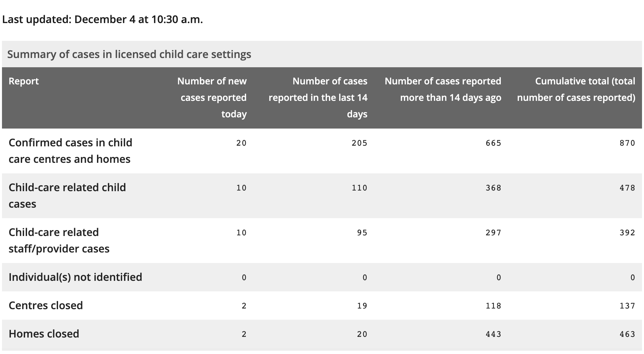Select 'Number of new cases reported today' header
Image resolution: width=644 pixels, height=354 pixels.
pyautogui.click(x=212, y=98)
